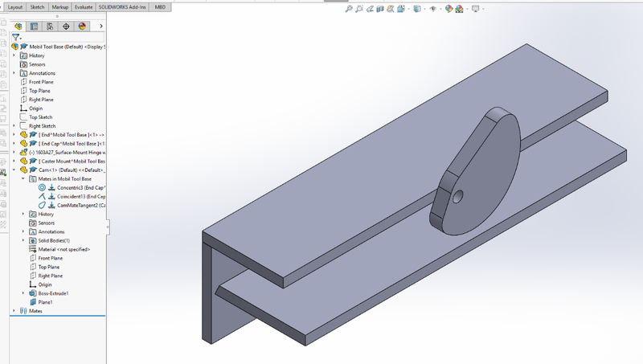Screen dimensions: 643x364
Task: Collapse the Cam<1> component node
Action: (x=14, y=170)
